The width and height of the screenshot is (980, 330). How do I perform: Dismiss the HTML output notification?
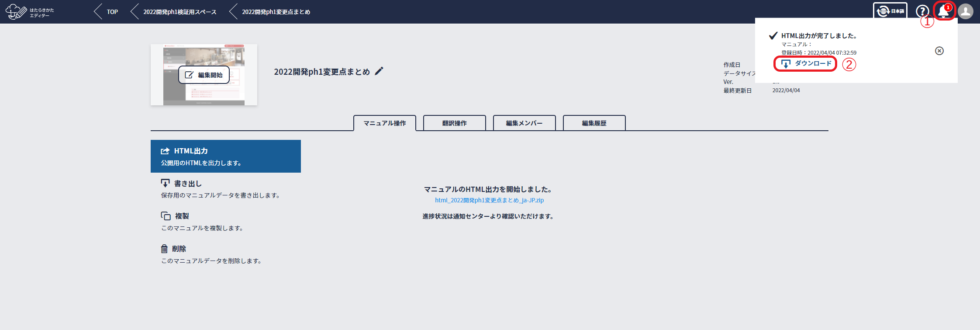(939, 51)
